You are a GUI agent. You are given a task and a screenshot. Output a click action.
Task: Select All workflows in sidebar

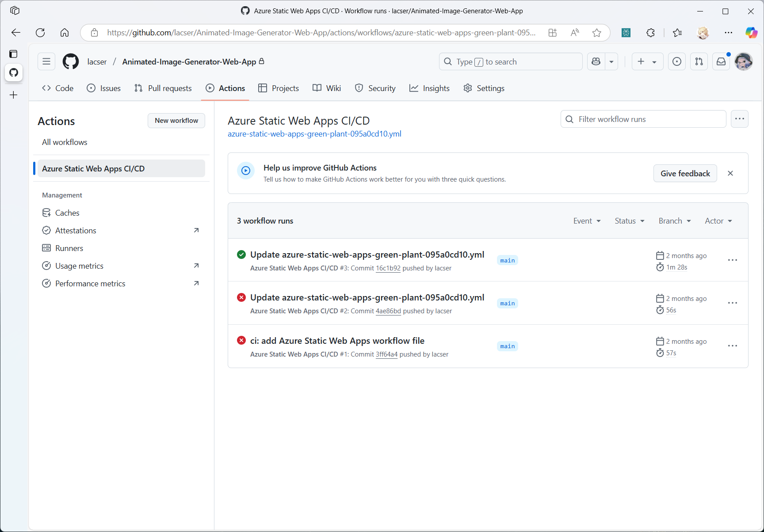click(121, 142)
